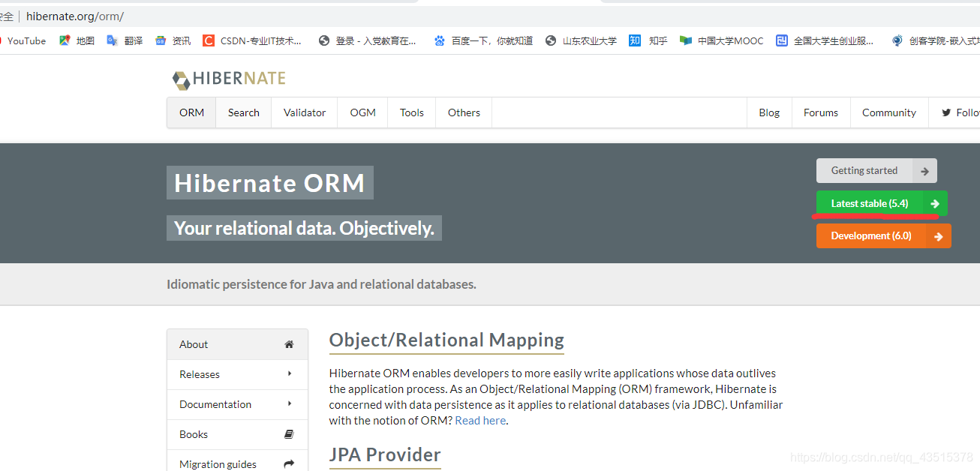The image size is (980, 471).
Task: Open the CSDN-专业IT技术 bookmark
Action: pos(252,40)
